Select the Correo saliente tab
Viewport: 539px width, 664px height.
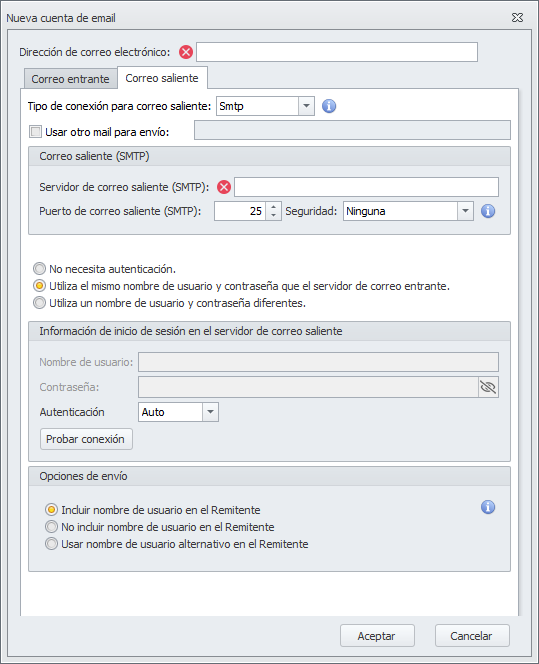click(x=162, y=78)
